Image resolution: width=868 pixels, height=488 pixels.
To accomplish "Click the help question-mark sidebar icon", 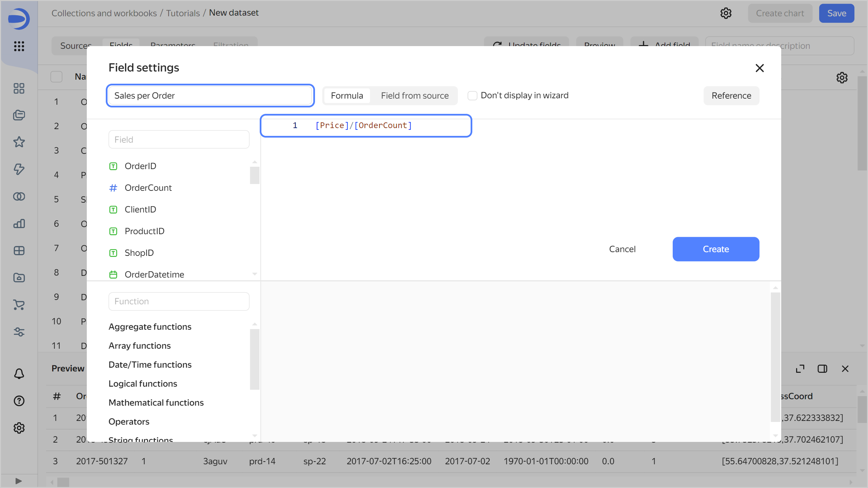I will [19, 401].
